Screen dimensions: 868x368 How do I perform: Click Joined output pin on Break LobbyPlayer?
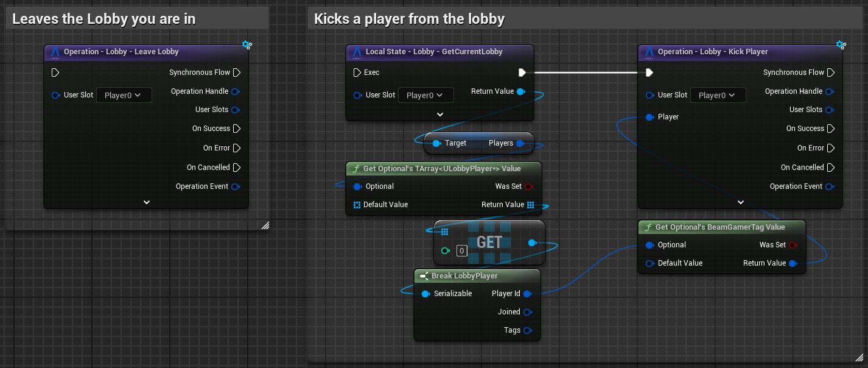pyautogui.click(x=527, y=312)
